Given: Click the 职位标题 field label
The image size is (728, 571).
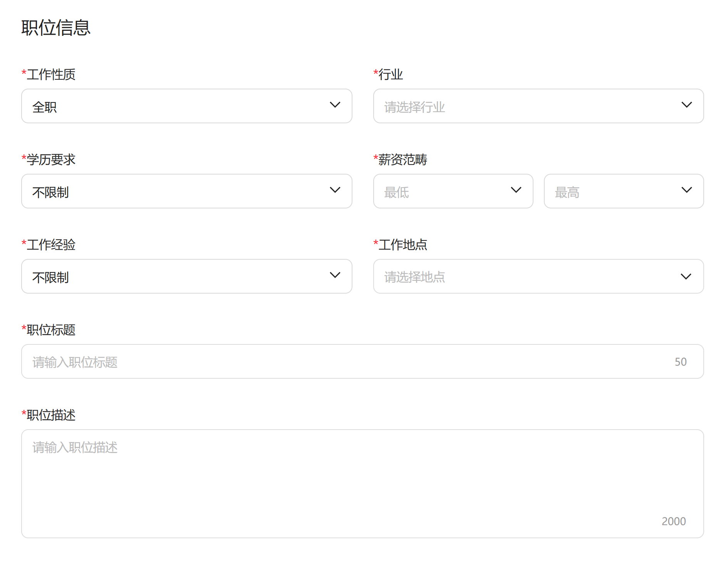Looking at the screenshot, I should (x=51, y=330).
